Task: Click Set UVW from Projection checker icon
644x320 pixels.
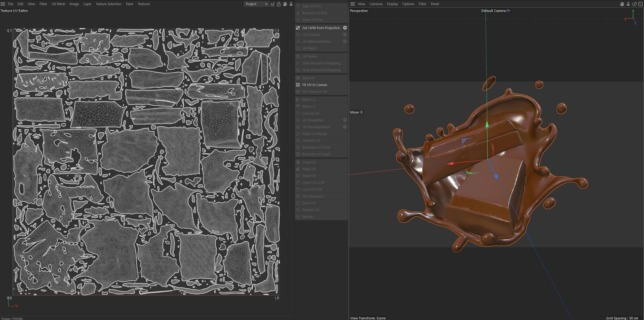Action: click(298, 28)
